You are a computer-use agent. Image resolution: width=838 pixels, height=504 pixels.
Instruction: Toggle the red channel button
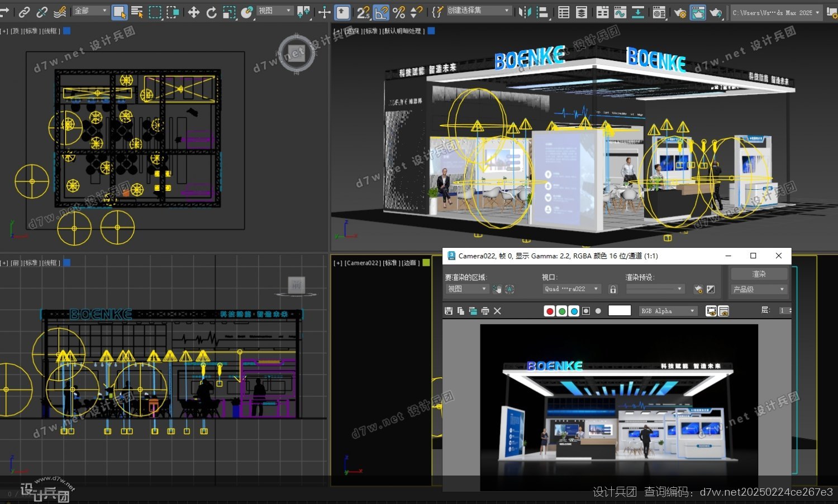(550, 311)
